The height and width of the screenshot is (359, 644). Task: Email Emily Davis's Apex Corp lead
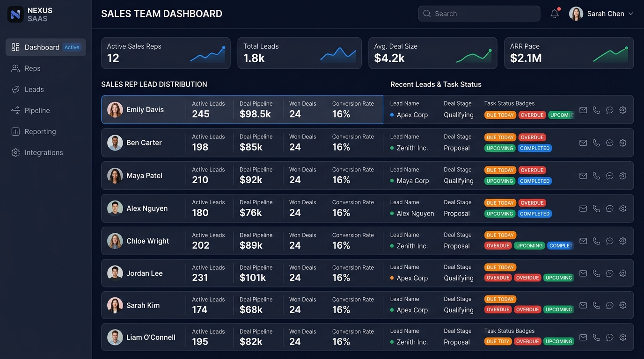[583, 110]
